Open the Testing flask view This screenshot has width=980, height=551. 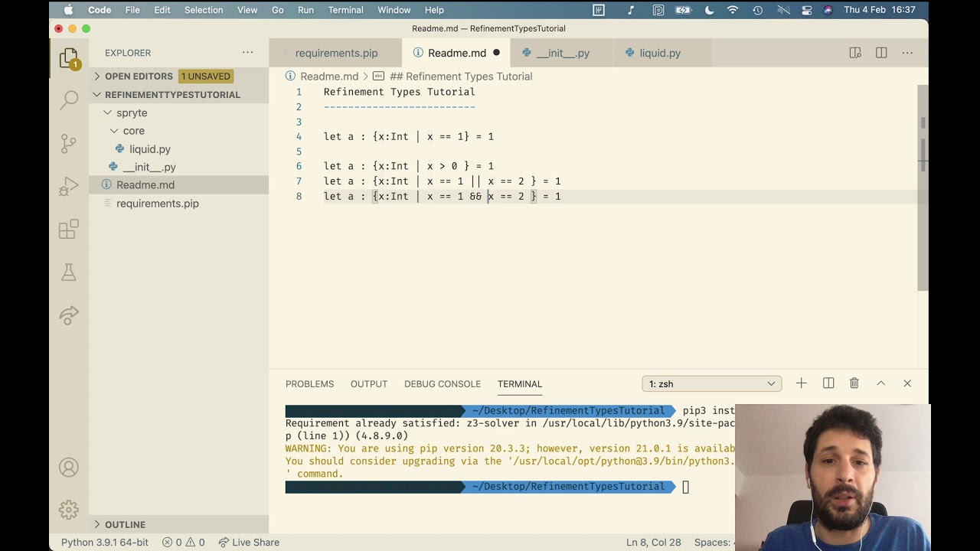(x=69, y=272)
